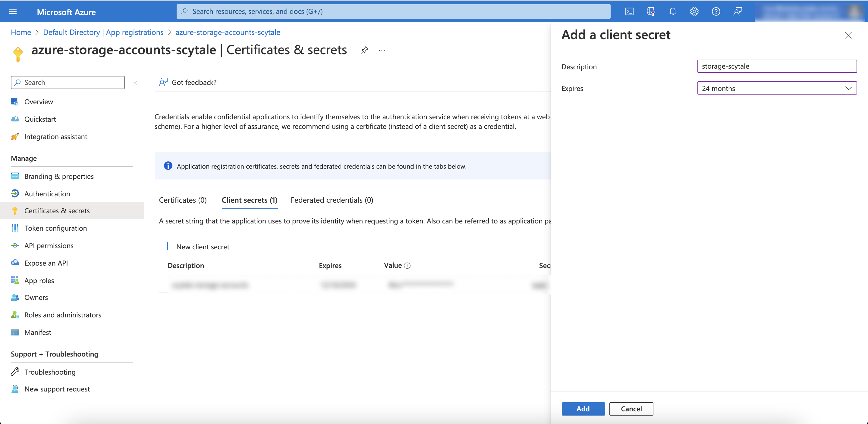
Task: Open portal settings gear
Action: 694,12
